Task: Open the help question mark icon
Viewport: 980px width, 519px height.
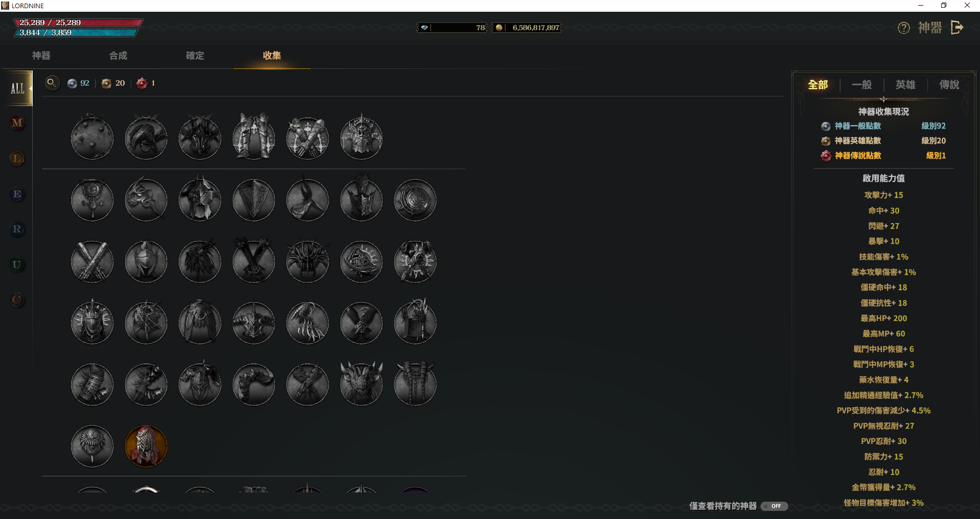Action: [903, 28]
